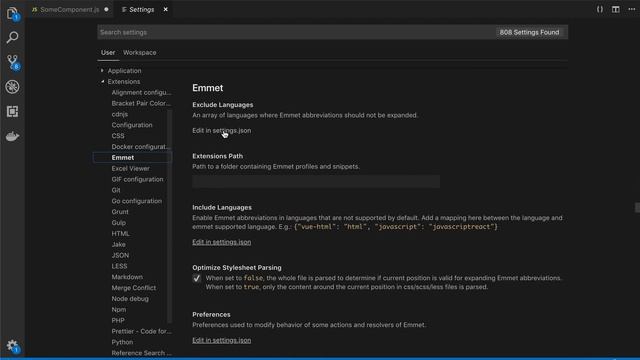Select Emmet in the settings tree

123,158
